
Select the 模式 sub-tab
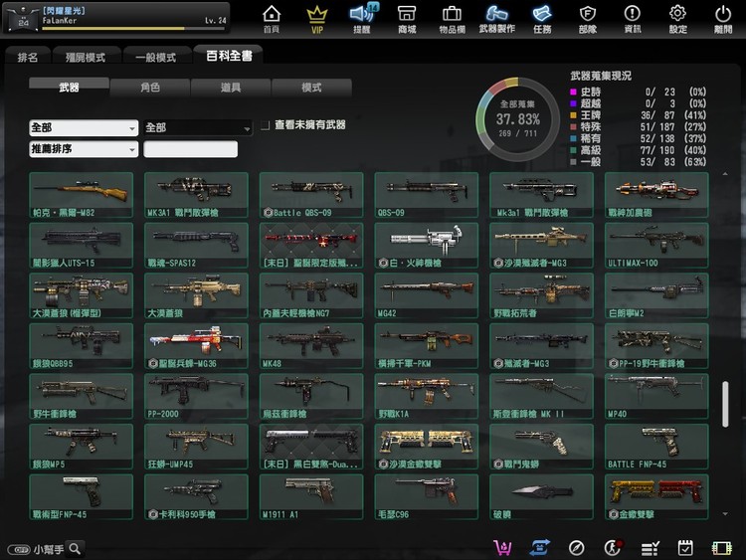click(x=311, y=88)
